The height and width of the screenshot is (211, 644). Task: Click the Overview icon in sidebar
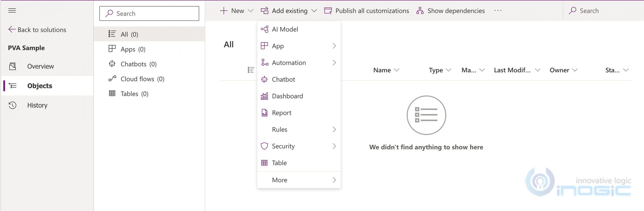(x=13, y=66)
